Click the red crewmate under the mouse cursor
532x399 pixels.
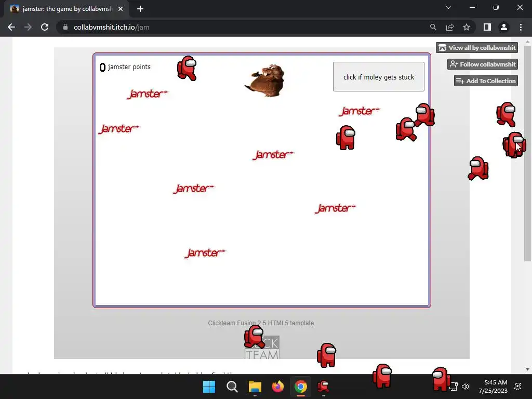pyautogui.click(x=514, y=145)
